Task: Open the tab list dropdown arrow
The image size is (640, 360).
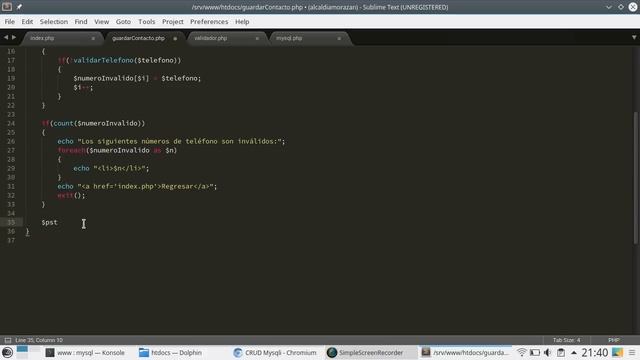Action: tap(634, 38)
